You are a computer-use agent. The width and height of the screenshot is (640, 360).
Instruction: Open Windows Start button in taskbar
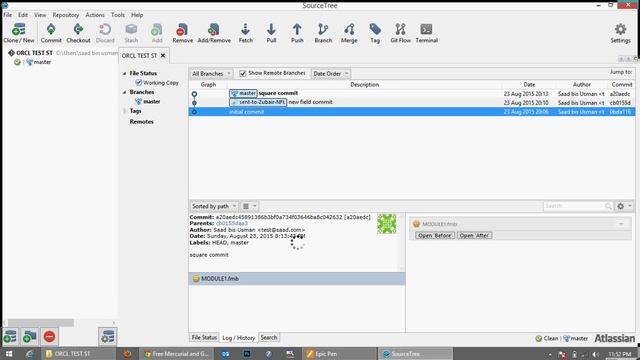tap(9, 354)
